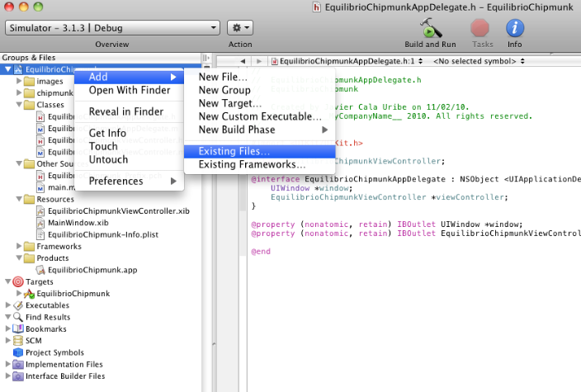The image size is (581, 392).
Task: Click the red Tasks stop icon
Action: 479,28
